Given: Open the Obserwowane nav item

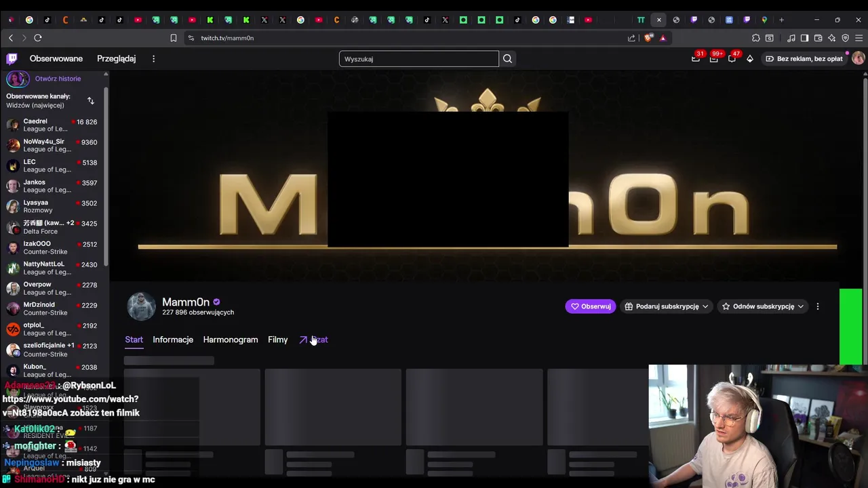Looking at the screenshot, I should click(x=56, y=59).
